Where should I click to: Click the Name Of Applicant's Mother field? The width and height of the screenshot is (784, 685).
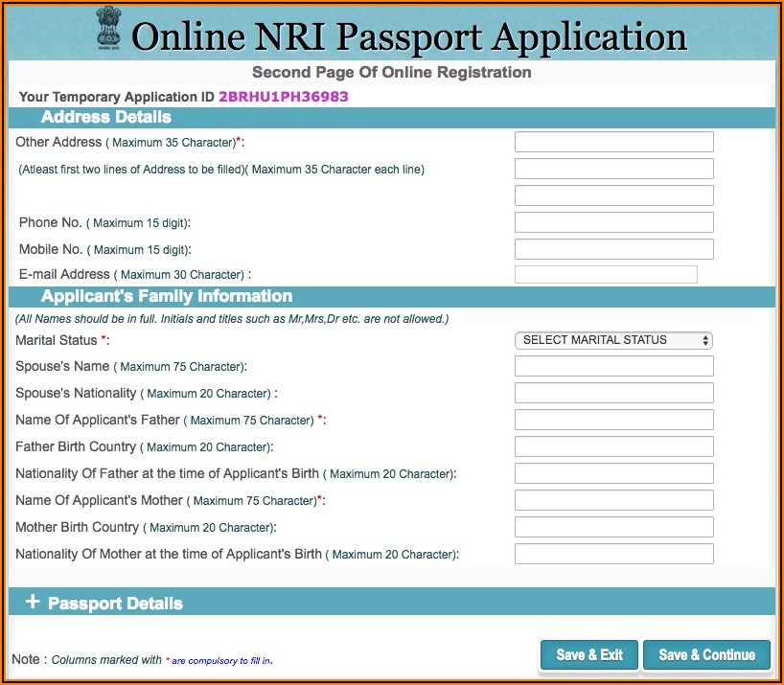(x=613, y=500)
